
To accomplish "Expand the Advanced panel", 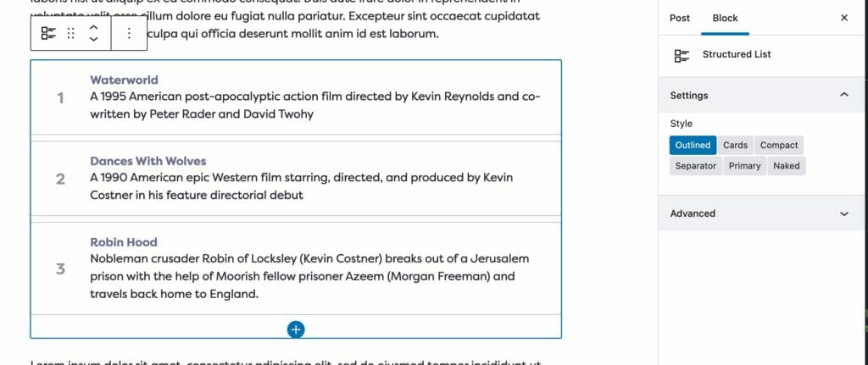I will click(843, 213).
